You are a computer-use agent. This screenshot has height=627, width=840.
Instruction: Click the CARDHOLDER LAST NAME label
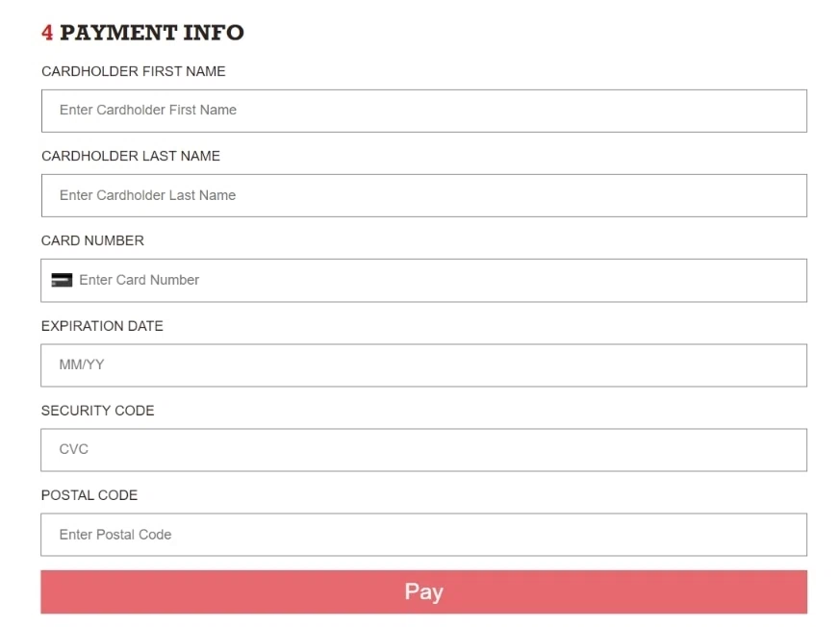[131, 156]
